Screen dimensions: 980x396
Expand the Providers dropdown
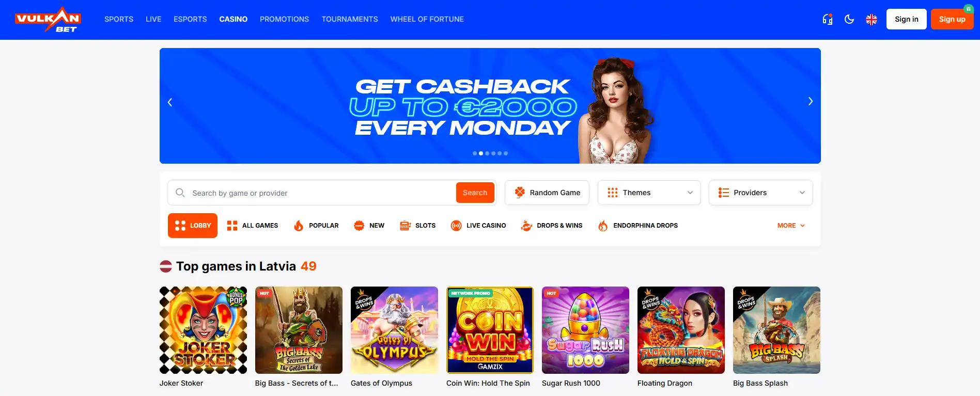click(760, 193)
